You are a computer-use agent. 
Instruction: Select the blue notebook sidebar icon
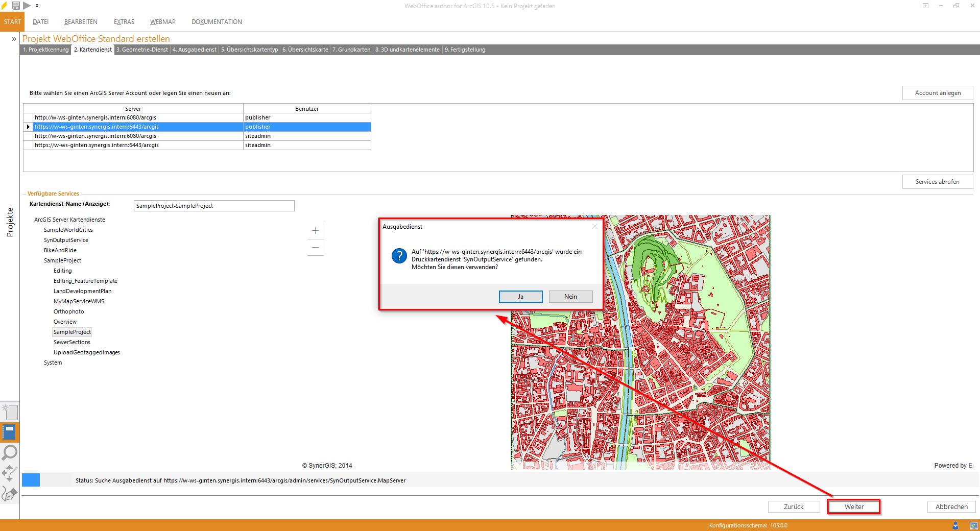pos(9,432)
